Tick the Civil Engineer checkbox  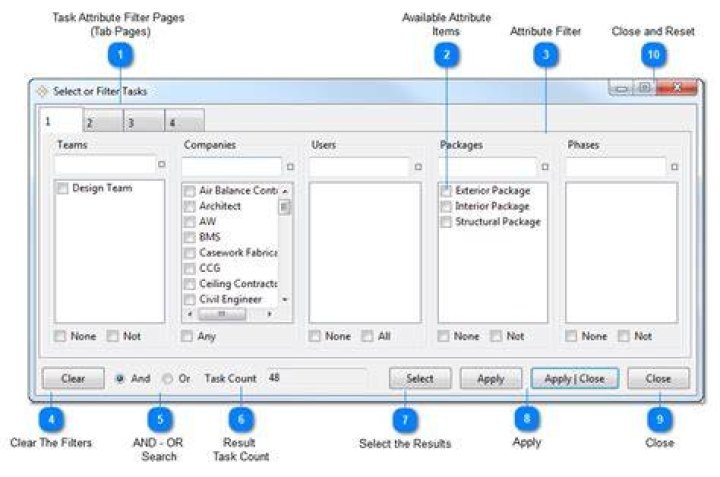[x=189, y=300]
